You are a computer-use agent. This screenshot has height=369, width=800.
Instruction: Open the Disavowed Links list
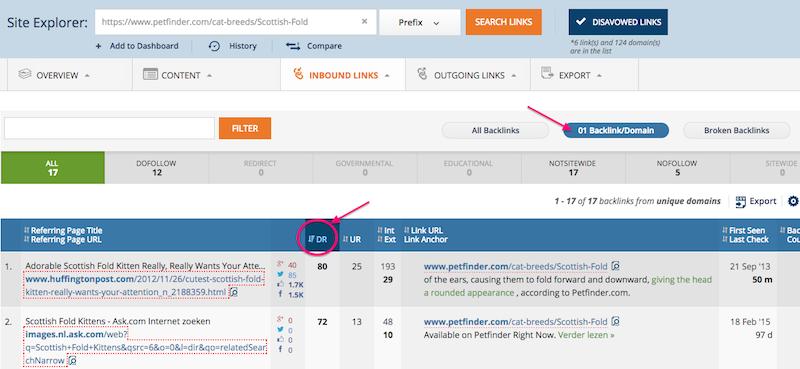[x=618, y=22]
